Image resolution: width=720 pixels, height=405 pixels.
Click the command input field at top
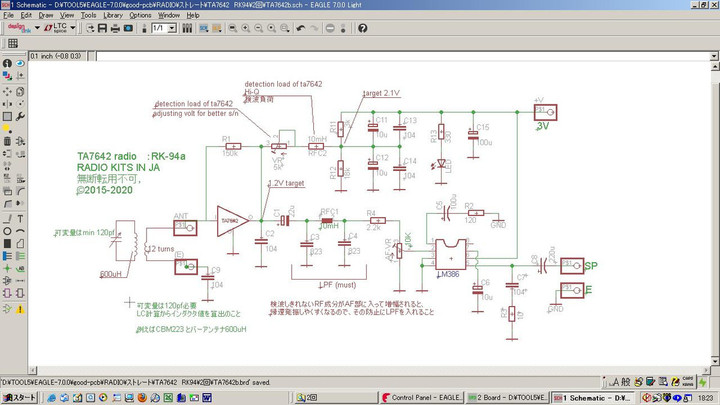(400, 56)
